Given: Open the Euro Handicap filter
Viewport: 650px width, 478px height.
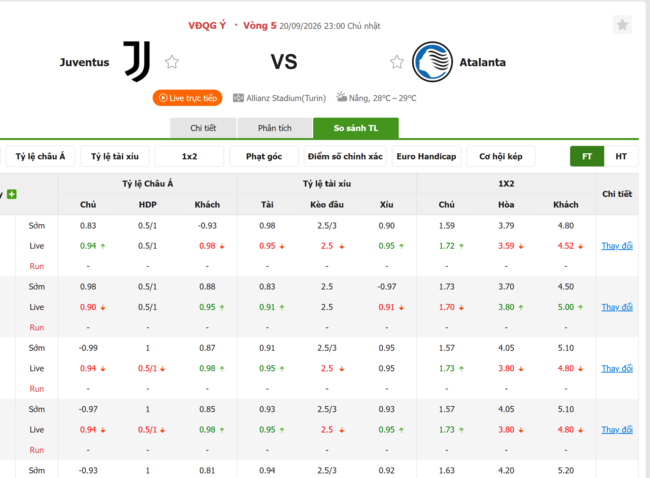Looking at the screenshot, I should click(x=426, y=156).
